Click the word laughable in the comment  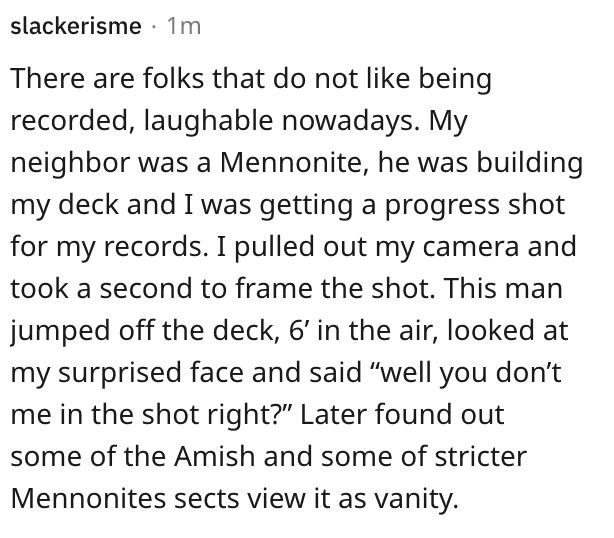click(x=208, y=120)
